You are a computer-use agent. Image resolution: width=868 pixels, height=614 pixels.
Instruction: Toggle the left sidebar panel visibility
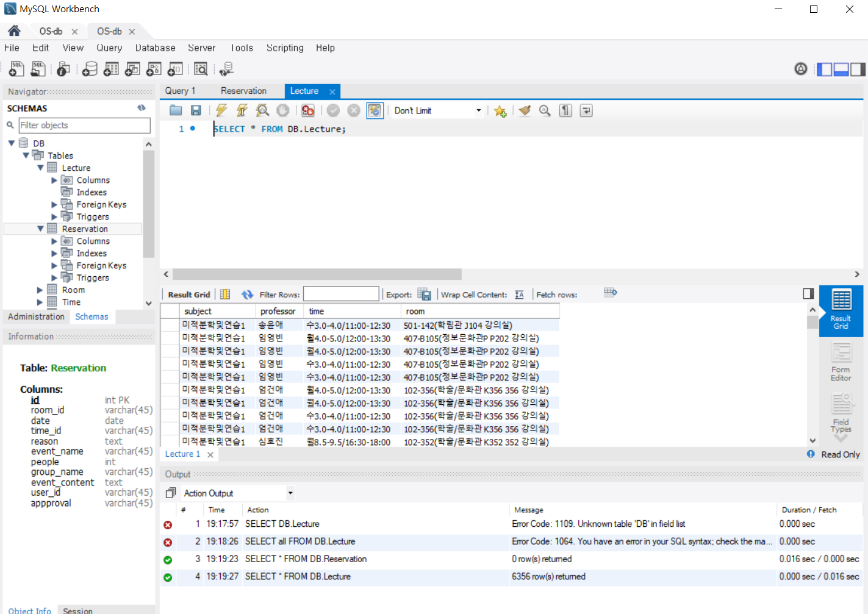click(825, 70)
